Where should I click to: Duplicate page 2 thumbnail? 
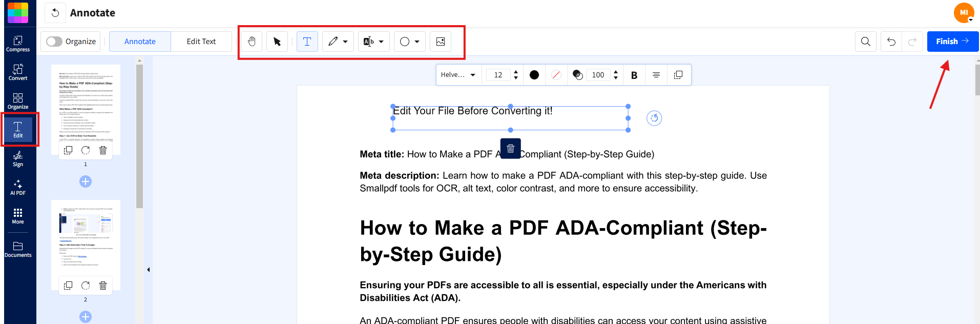coord(68,286)
